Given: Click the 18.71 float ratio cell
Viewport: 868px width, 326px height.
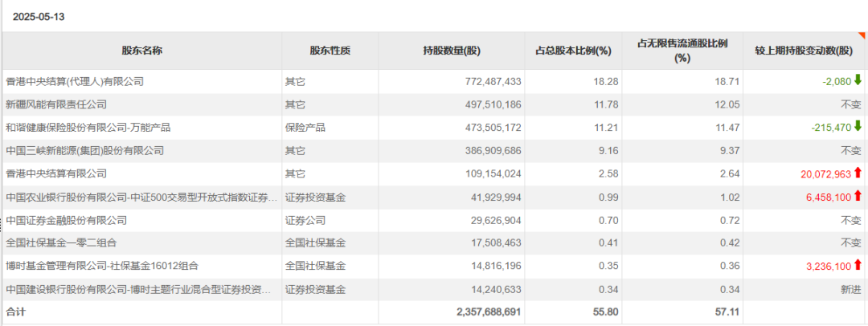Looking at the screenshot, I should [x=729, y=81].
